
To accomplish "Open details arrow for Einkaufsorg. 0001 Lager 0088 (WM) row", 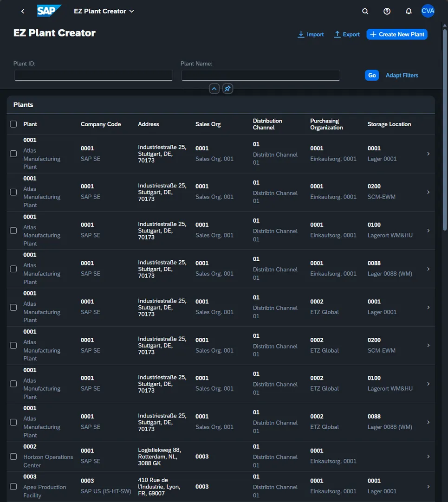I will coord(428,269).
